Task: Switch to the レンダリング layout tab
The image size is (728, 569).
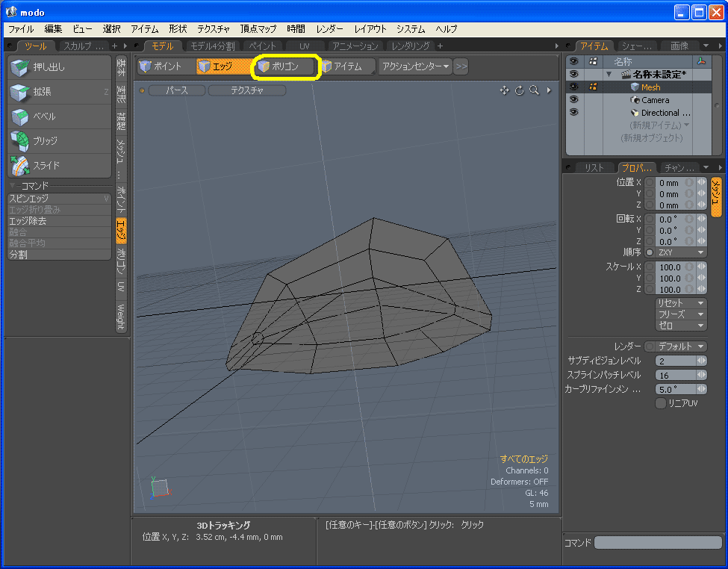Action: click(410, 46)
